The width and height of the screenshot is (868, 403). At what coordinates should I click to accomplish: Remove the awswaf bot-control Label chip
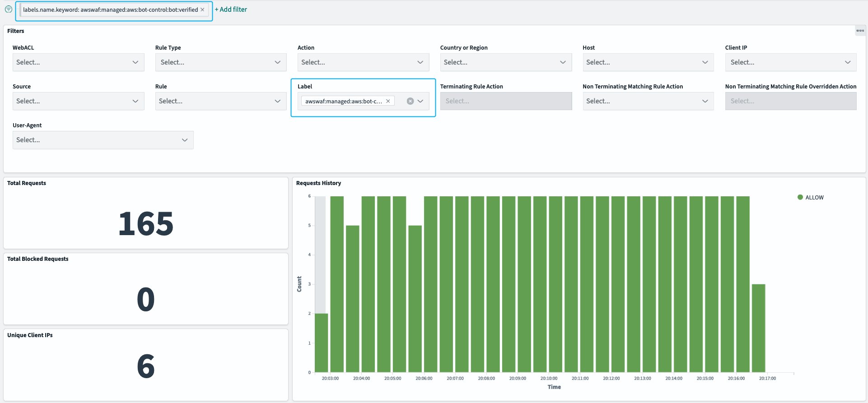pos(388,101)
